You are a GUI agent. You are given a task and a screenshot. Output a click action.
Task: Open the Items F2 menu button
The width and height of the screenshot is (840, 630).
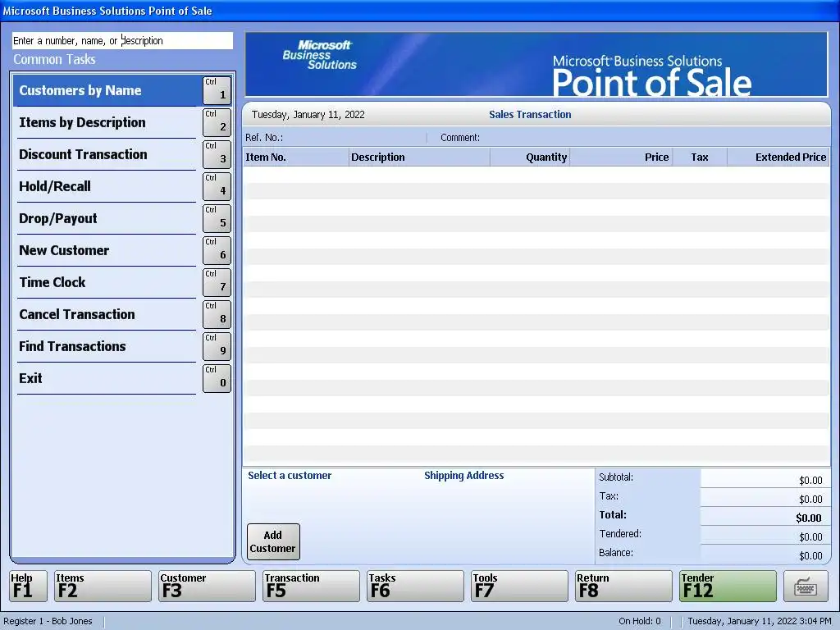pyautogui.click(x=103, y=586)
